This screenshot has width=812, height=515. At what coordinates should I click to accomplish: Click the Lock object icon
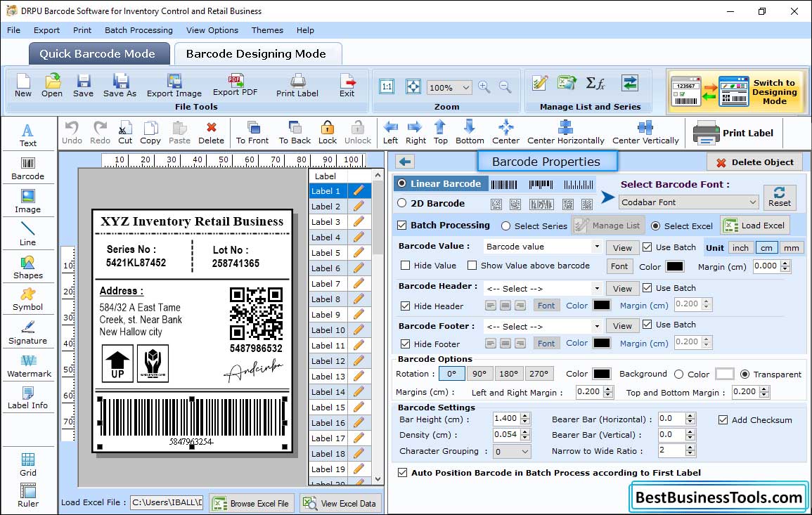tap(328, 132)
